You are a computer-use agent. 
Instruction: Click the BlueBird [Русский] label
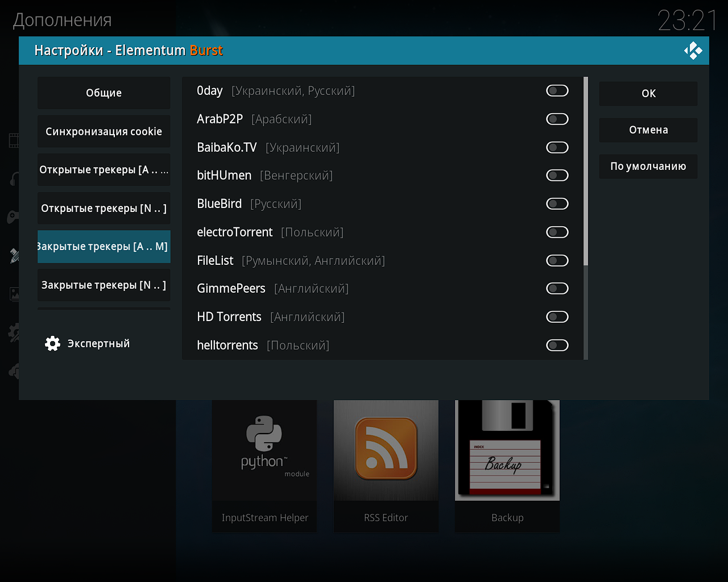[x=249, y=204]
